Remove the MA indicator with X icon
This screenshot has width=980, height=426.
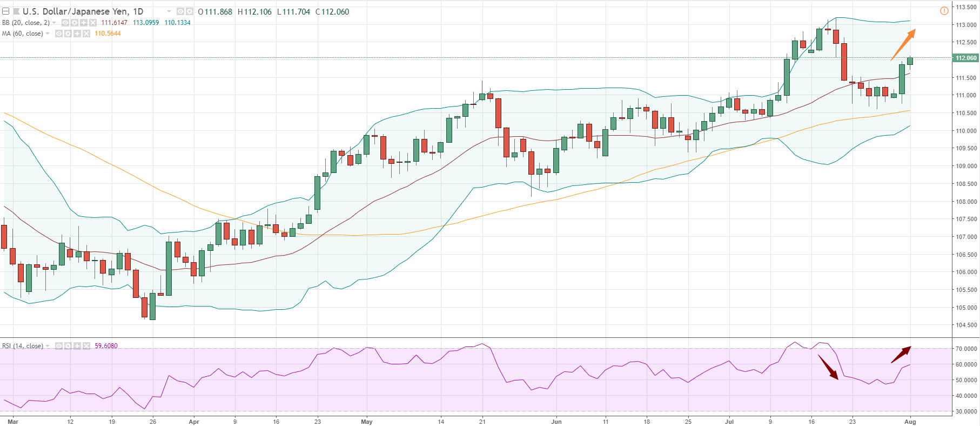click(x=86, y=34)
